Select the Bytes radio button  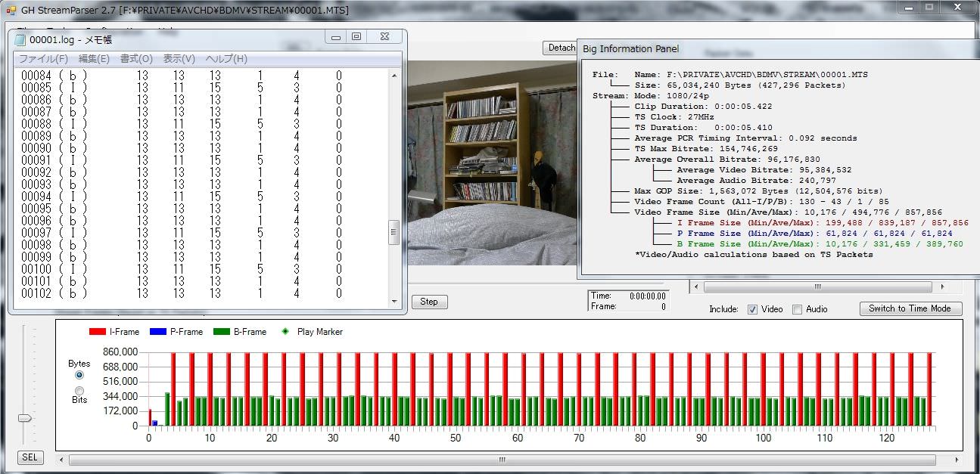click(79, 375)
